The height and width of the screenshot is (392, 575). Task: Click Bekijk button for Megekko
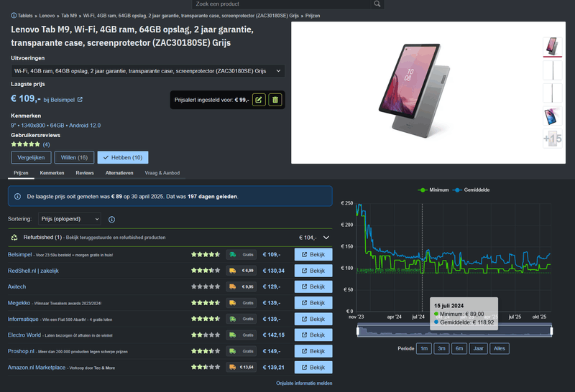coord(313,303)
